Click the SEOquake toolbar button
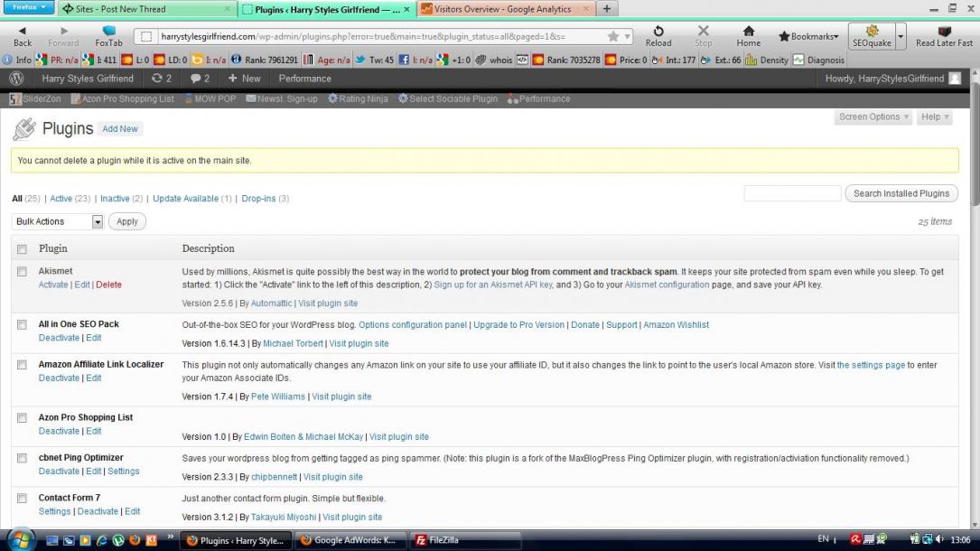Screen dimensions: 980x551 pyautogui.click(x=872, y=36)
